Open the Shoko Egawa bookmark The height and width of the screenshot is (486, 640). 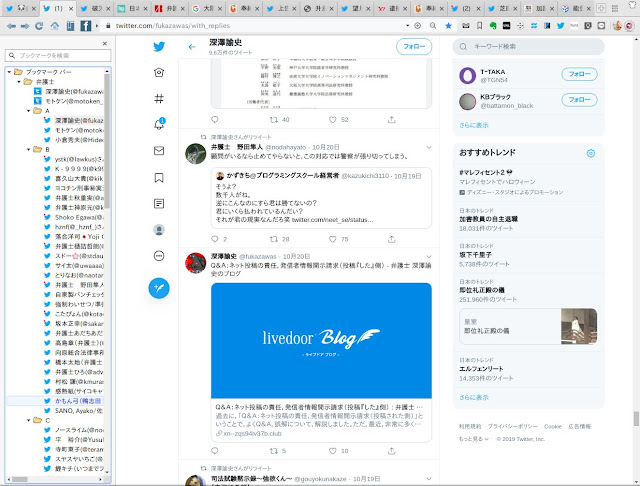(73, 217)
